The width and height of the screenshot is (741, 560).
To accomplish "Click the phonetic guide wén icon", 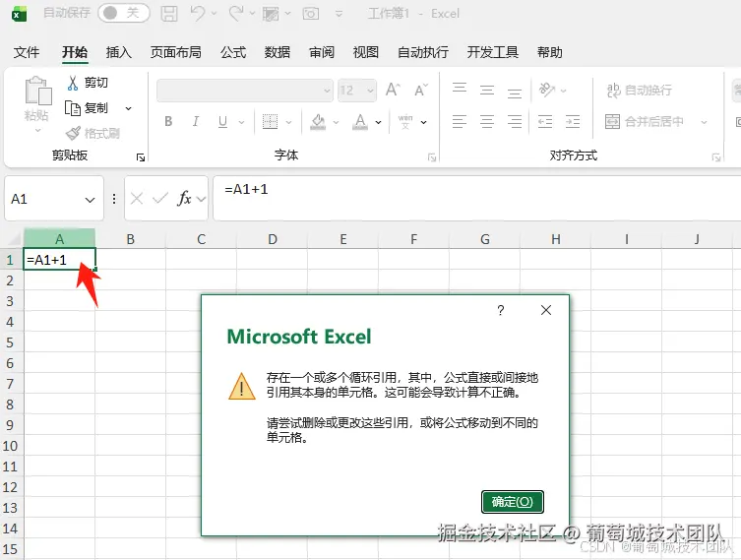I will (x=405, y=122).
